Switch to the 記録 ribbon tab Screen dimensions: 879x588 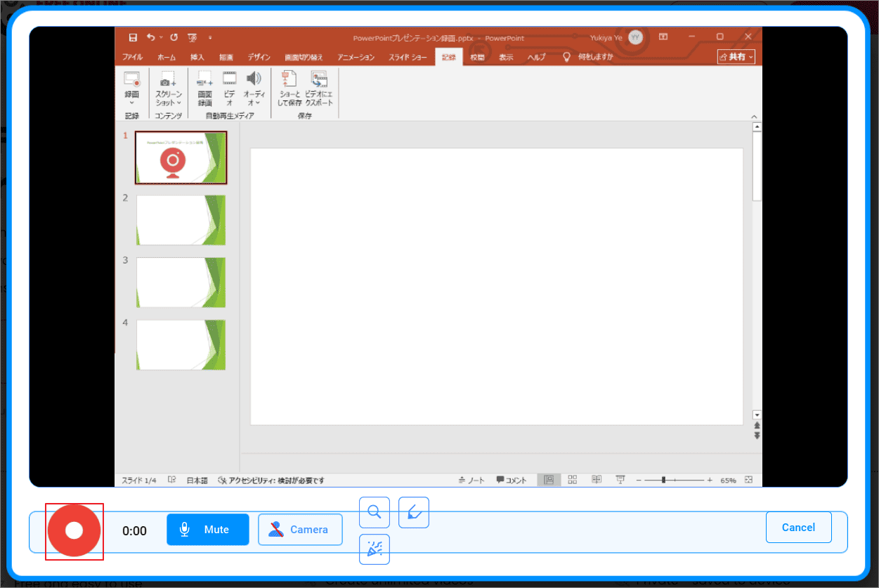click(447, 57)
